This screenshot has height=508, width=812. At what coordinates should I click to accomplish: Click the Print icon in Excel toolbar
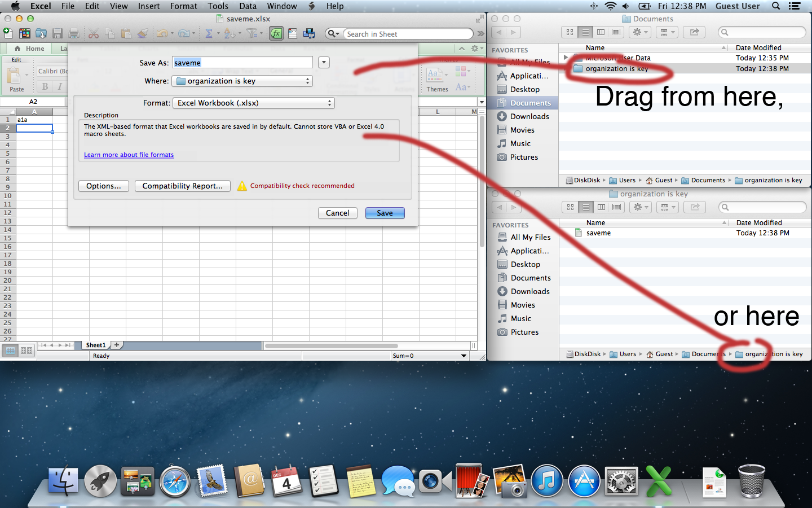tap(73, 34)
